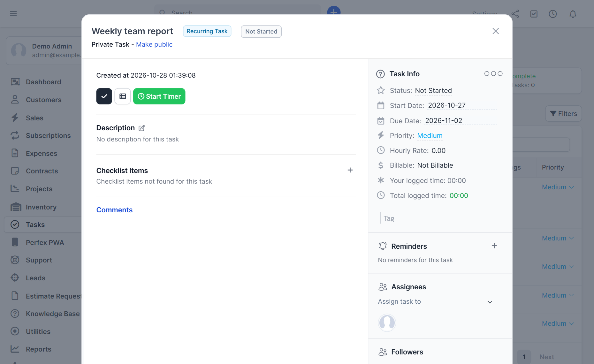Image resolution: width=594 pixels, height=364 pixels.
Task: Click the star icon beside Status
Action: pyautogui.click(x=381, y=90)
